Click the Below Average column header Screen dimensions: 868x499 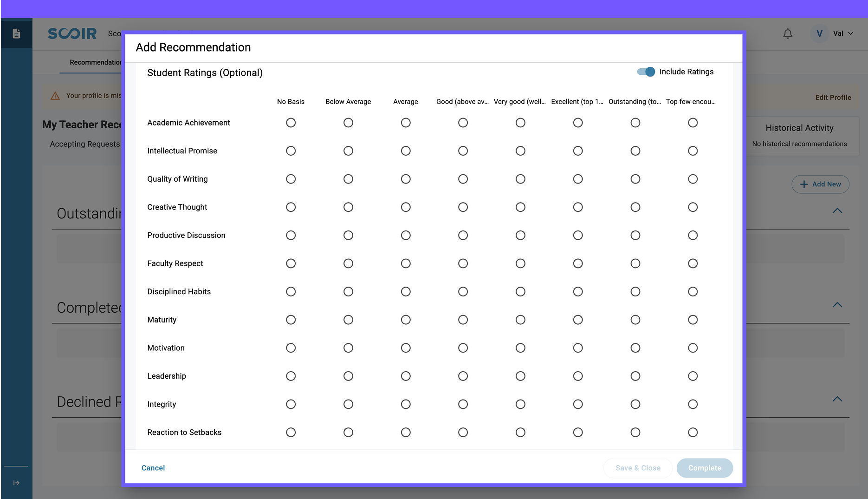[348, 102]
